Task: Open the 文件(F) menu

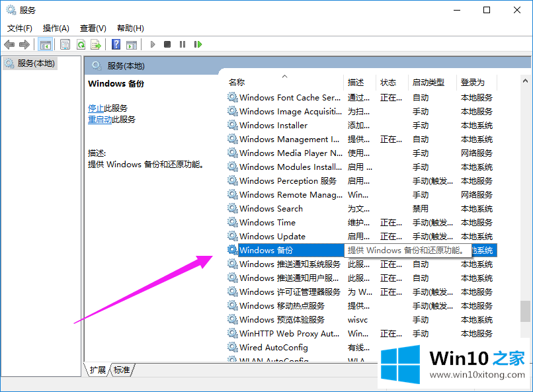Action: pos(20,28)
